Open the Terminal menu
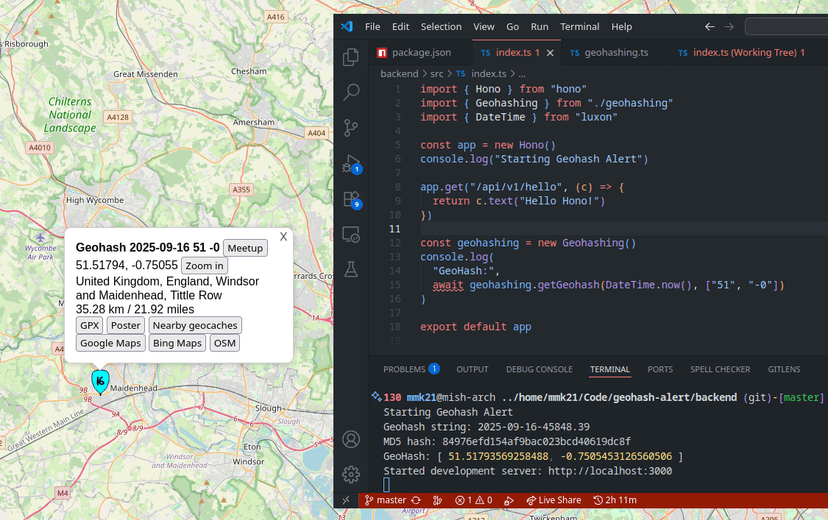The width and height of the screenshot is (828, 520). [579, 27]
